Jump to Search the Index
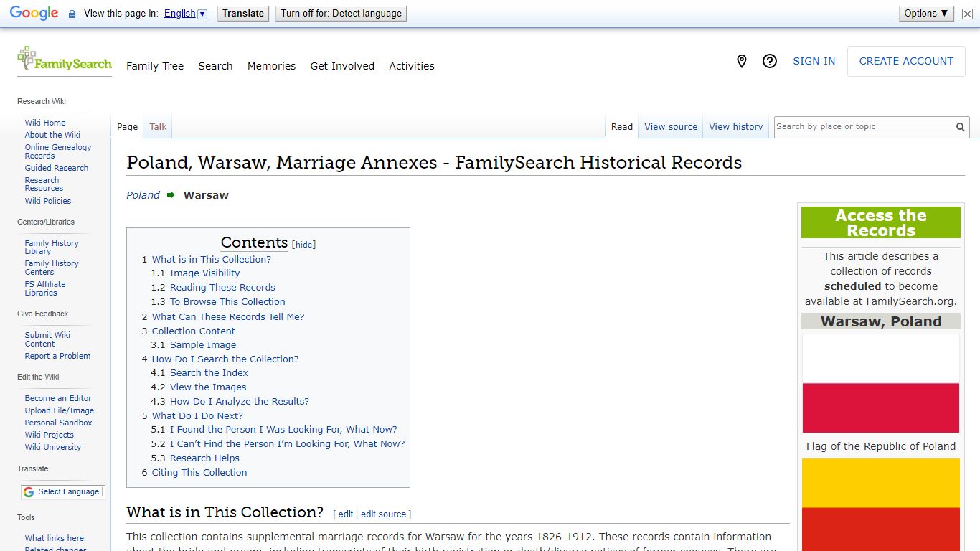This screenshot has height=551, width=980. 209,373
